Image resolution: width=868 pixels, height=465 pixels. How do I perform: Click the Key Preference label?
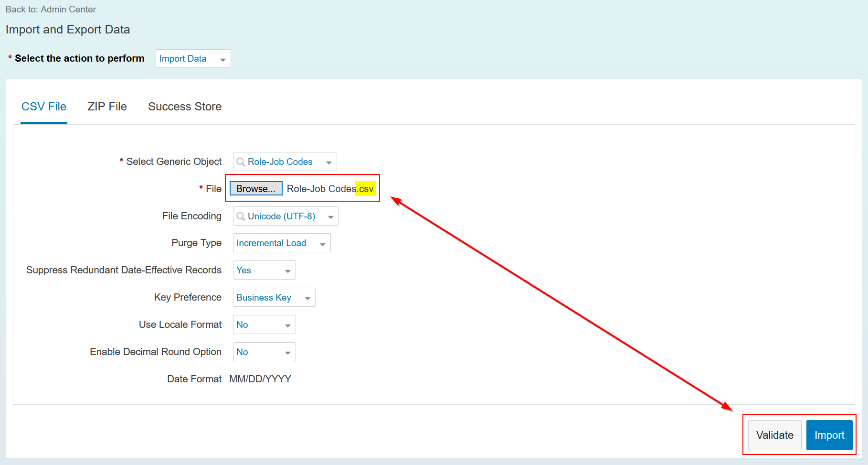(x=188, y=297)
